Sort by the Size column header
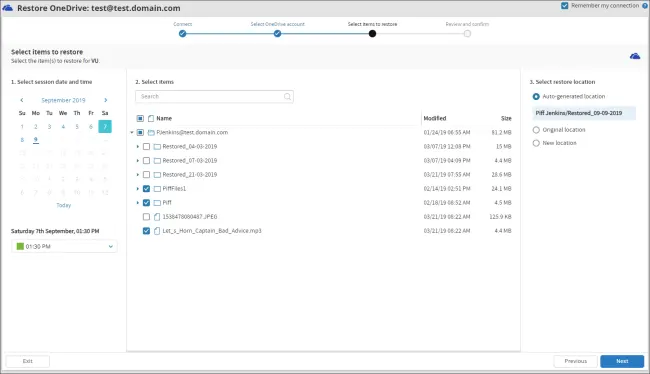Viewport: 650px width, 374px height. coord(506,119)
